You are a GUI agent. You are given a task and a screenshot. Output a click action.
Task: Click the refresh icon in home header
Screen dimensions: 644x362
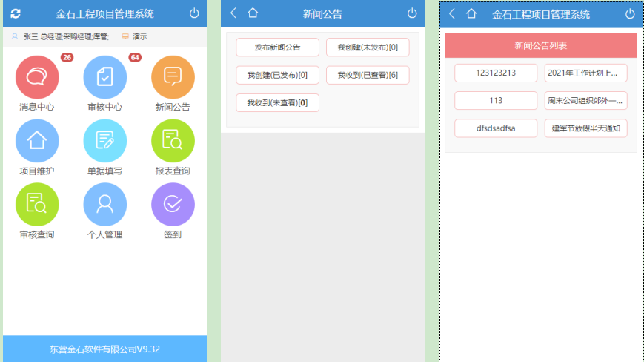click(16, 13)
